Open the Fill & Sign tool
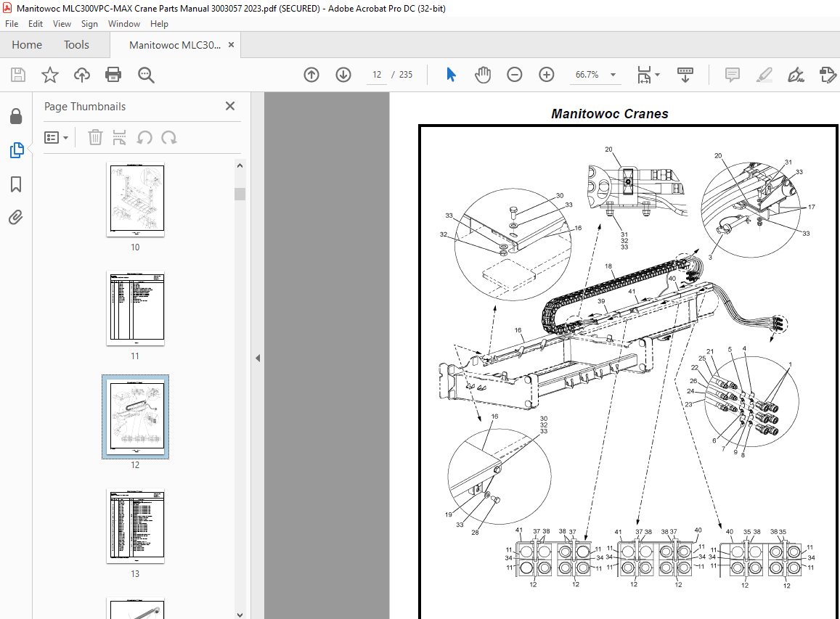 click(x=796, y=75)
